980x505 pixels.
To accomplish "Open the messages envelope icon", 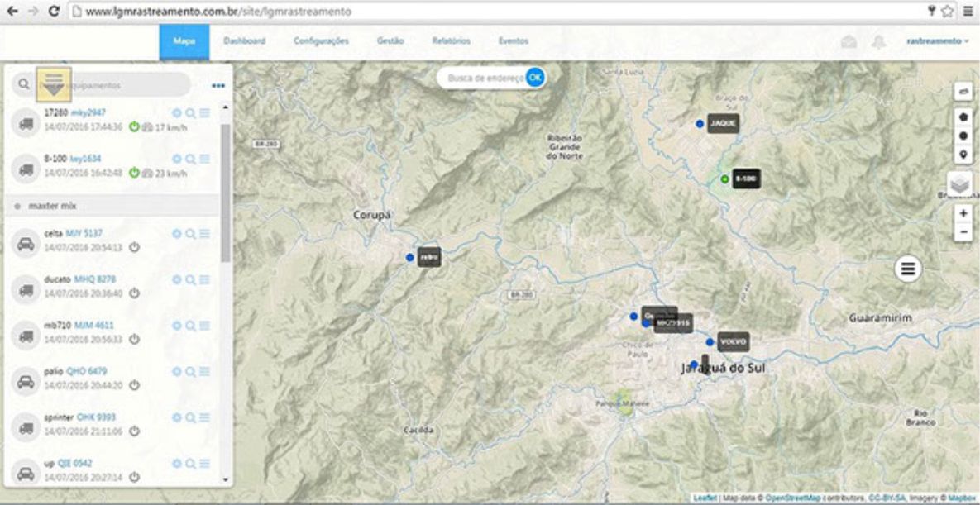I will [849, 42].
